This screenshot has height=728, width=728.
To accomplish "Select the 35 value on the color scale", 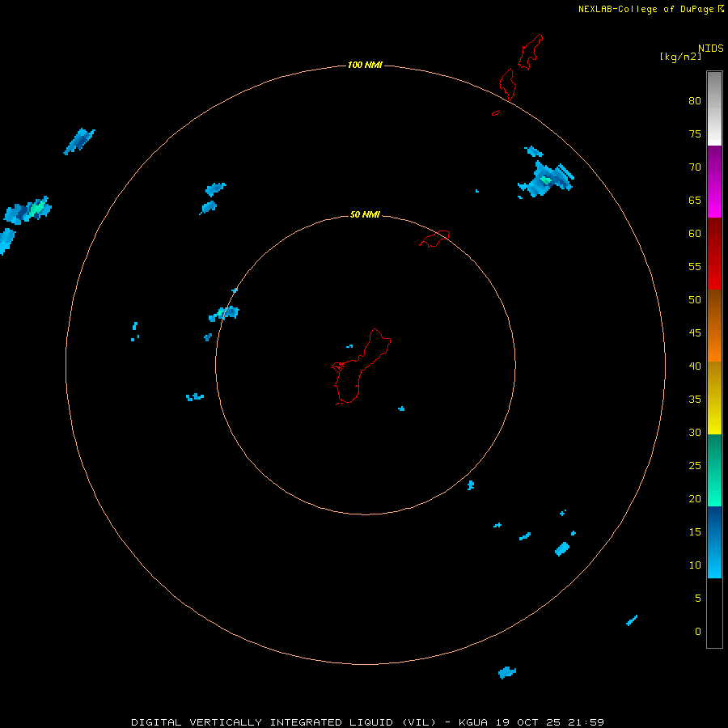I will point(695,400).
